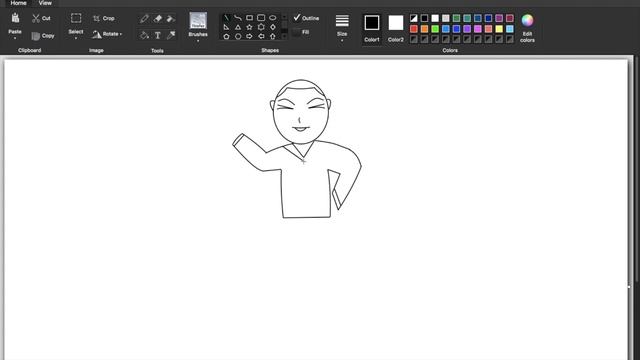
Task: Click the Paste clipboard icon
Action: (15, 18)
